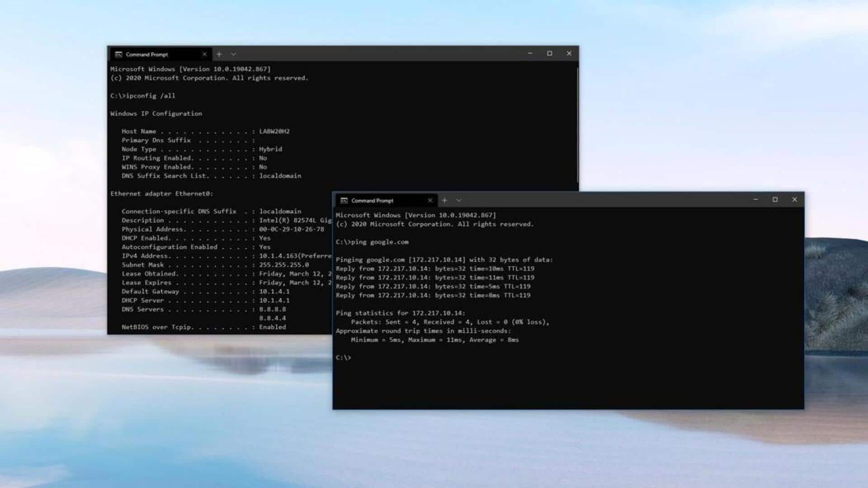The image size is (868, 488).
Task: Click the 'Windows IP Configuration' heading
Action: 156,113
